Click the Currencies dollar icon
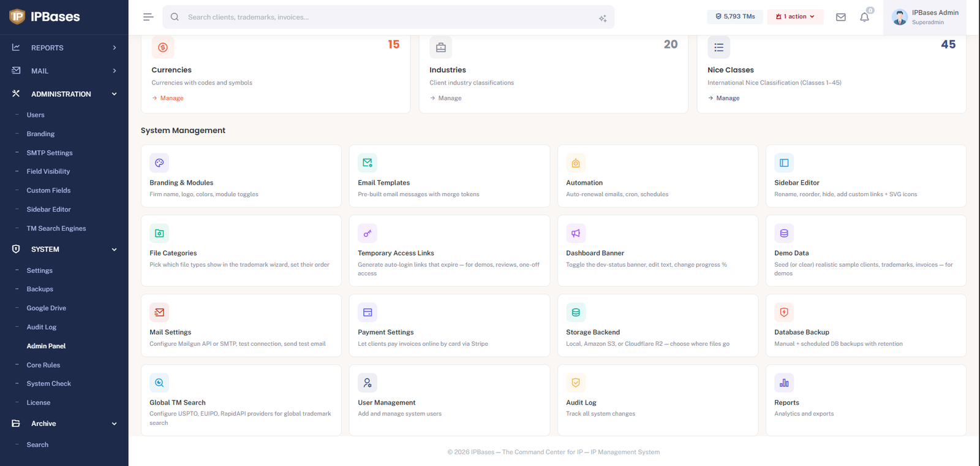 tap(163, 47)
